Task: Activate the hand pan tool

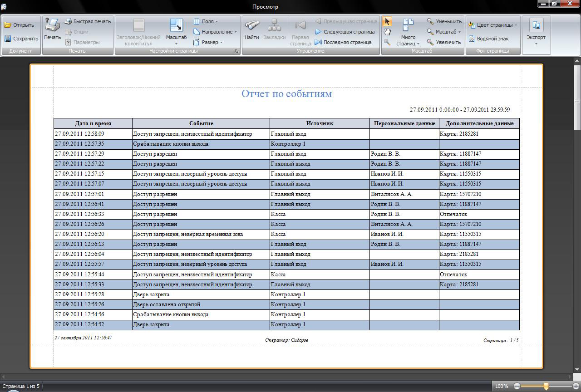Action: pos(387,32)
